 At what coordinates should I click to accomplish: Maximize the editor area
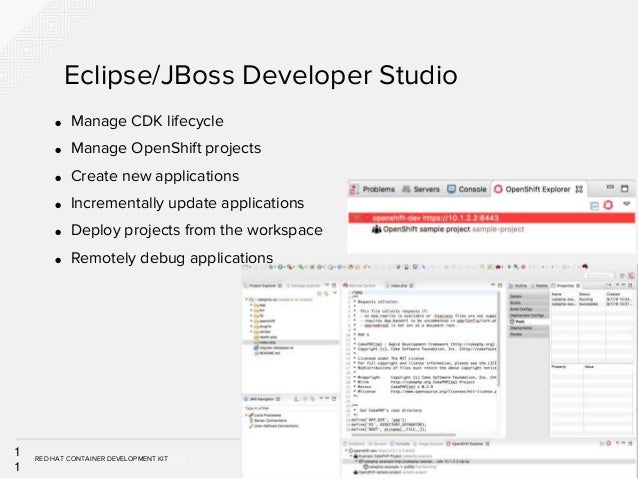500,285
